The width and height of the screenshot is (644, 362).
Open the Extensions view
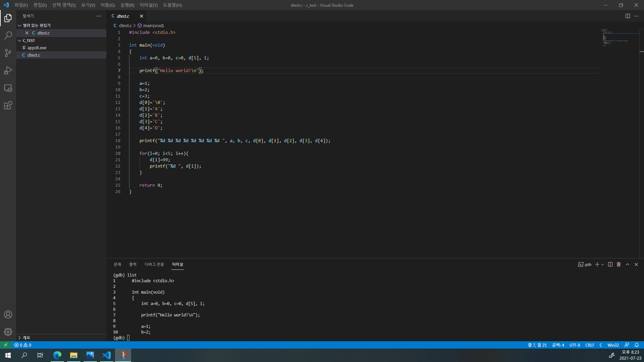[x=8, y=106]
